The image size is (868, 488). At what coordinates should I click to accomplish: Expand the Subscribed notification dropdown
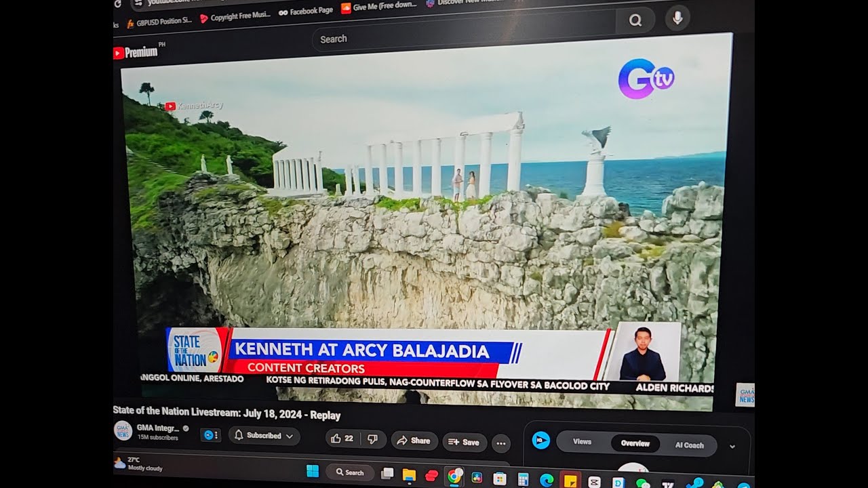(x=264, y=436)
